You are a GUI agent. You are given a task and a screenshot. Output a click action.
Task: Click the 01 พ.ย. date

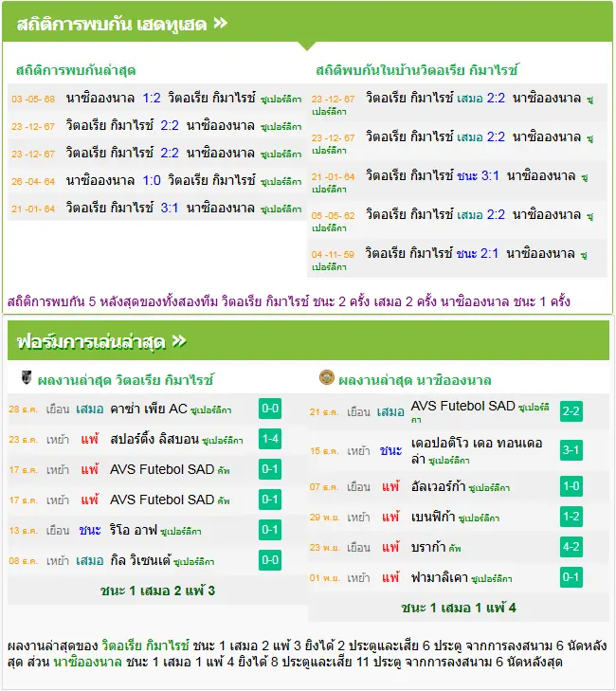324,578
